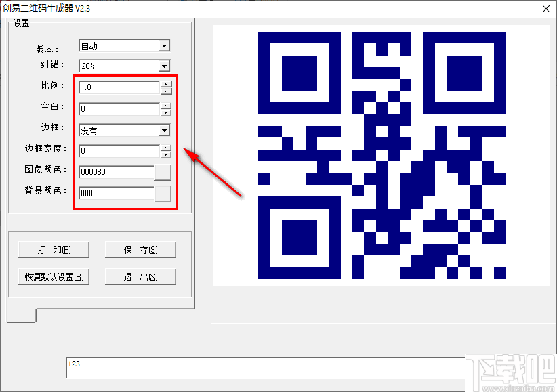Expand the 纠错 error correction dropdown
This screenshot has width=557, height=392.
[164, 66]
